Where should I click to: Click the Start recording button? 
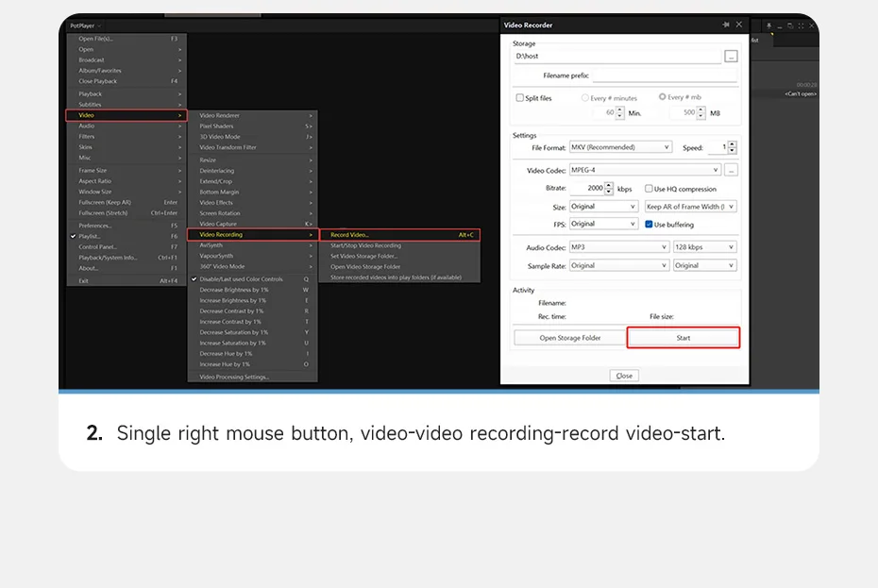point(684,338)
